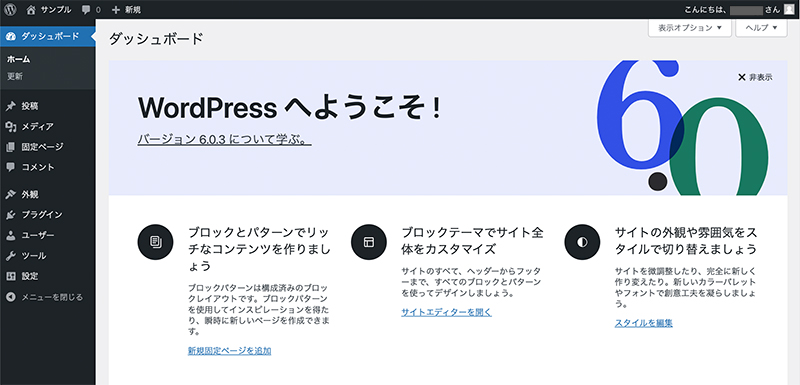Open the ツール wrench icon in sidebar
Image resolution: width=800 pixels, height=385 pixels.
pyautogui.click(x=11, y=255)
